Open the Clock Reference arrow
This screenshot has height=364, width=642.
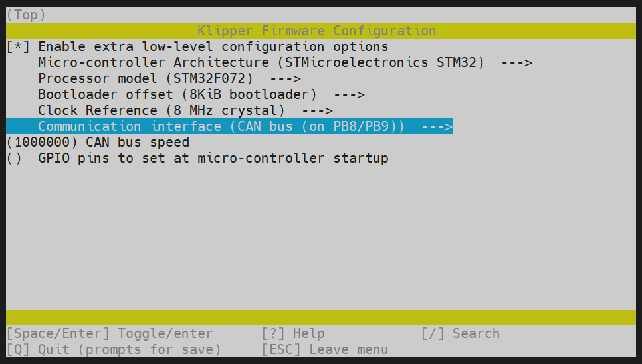click(x=317, y=111)
